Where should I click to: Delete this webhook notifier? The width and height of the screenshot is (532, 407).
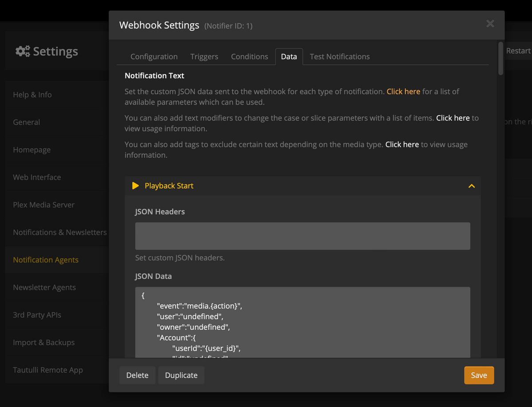point(137,375)
